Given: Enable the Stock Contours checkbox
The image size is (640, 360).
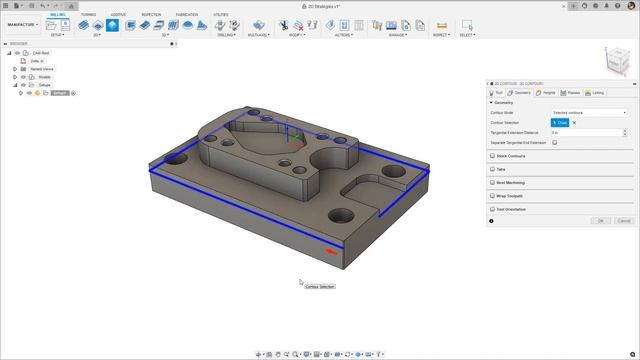Looking at the screenshot, I should click(x=492, y=156).
